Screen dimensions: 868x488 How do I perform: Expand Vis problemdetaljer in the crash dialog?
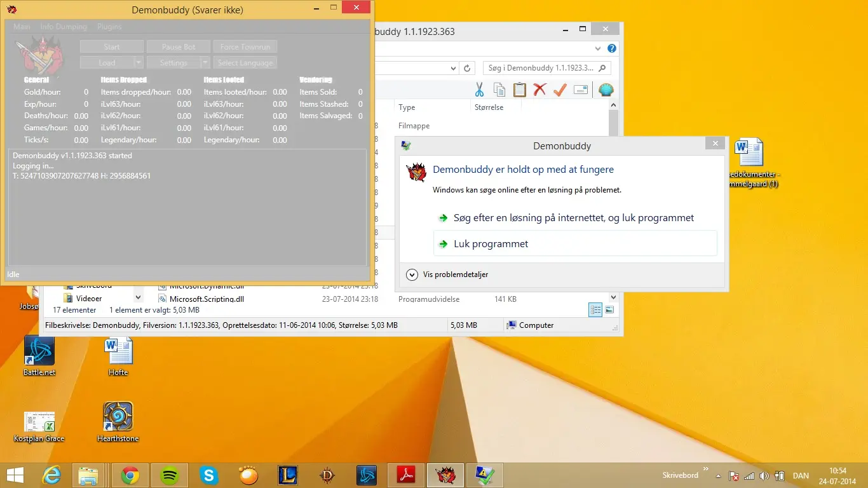[x=447, y=274]
